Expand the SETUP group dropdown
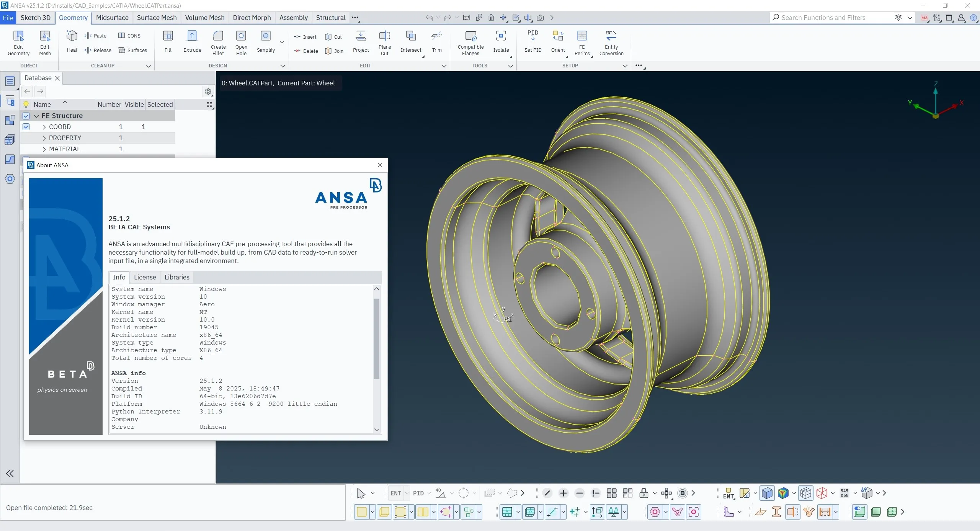Screen dimensions: 980x531 point(625,66)
